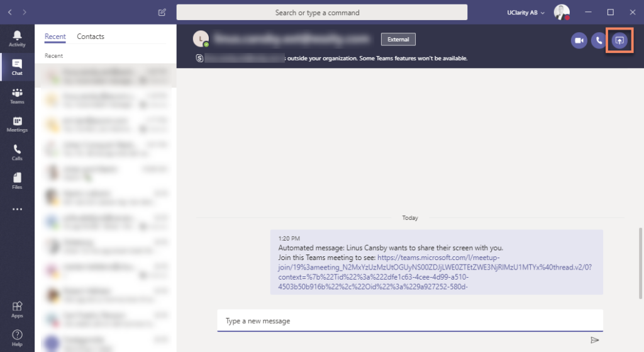
Task: Open the Activity feed
Action: pyautogui.click(x=17, y=38)
